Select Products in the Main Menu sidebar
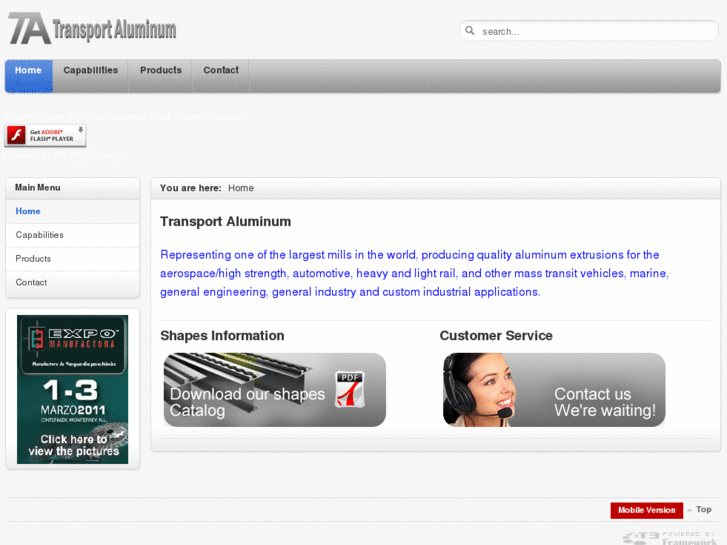The height and width of the screenshot is (545, 727). (x=73, y=259)
